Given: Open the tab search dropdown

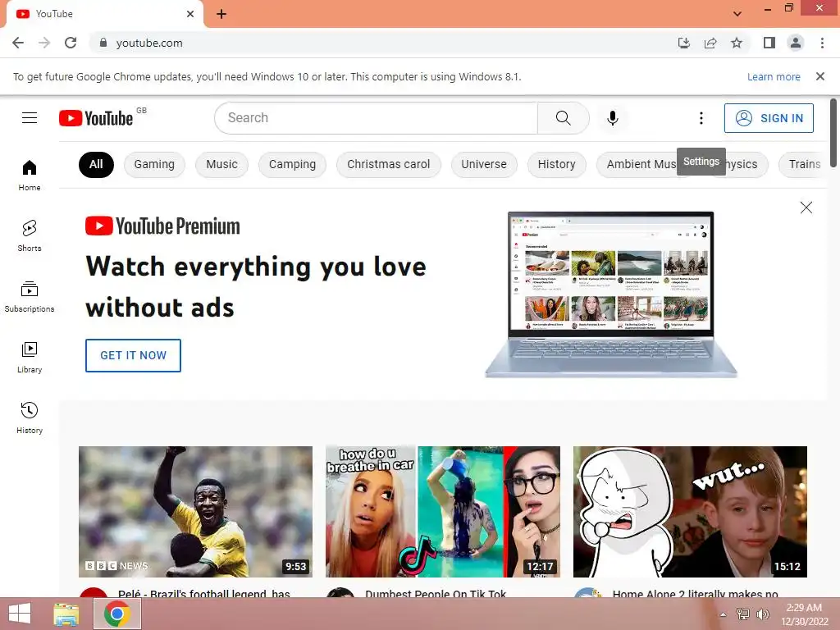Looking at the screenshot, I should click(737, 14).
